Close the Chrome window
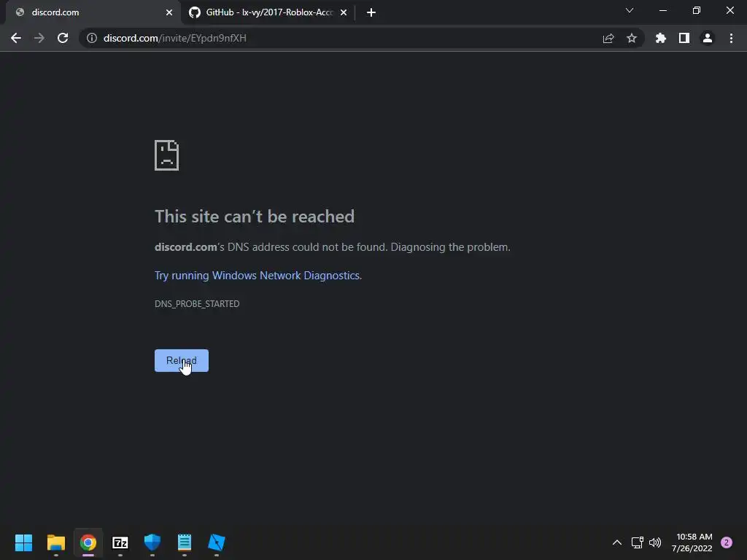Image resolution: width=747 pixels, height=560 pixels. (x=729, y=10)
